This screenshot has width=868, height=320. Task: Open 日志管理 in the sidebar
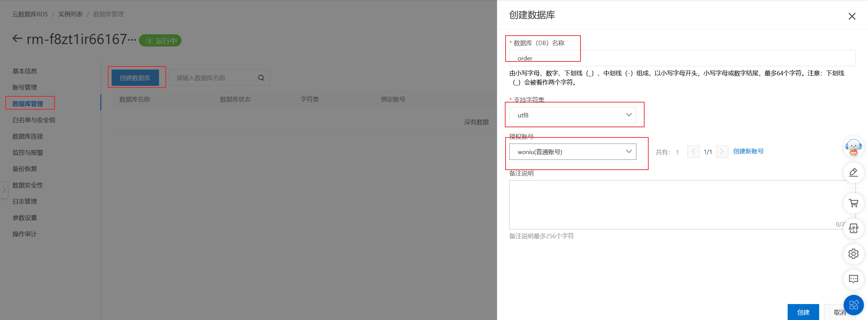(25, 201)
